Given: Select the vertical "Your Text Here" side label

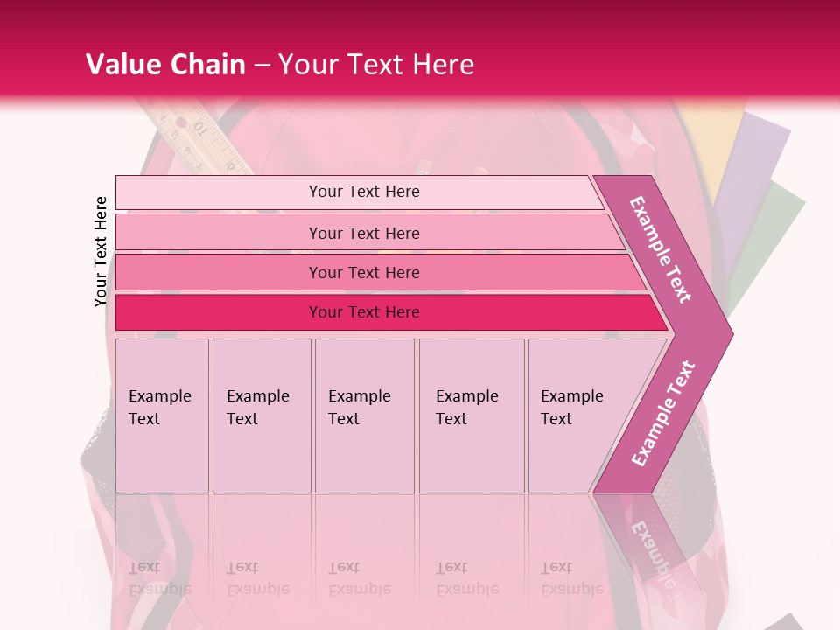Looking at the screenshot, I should 101,251.
